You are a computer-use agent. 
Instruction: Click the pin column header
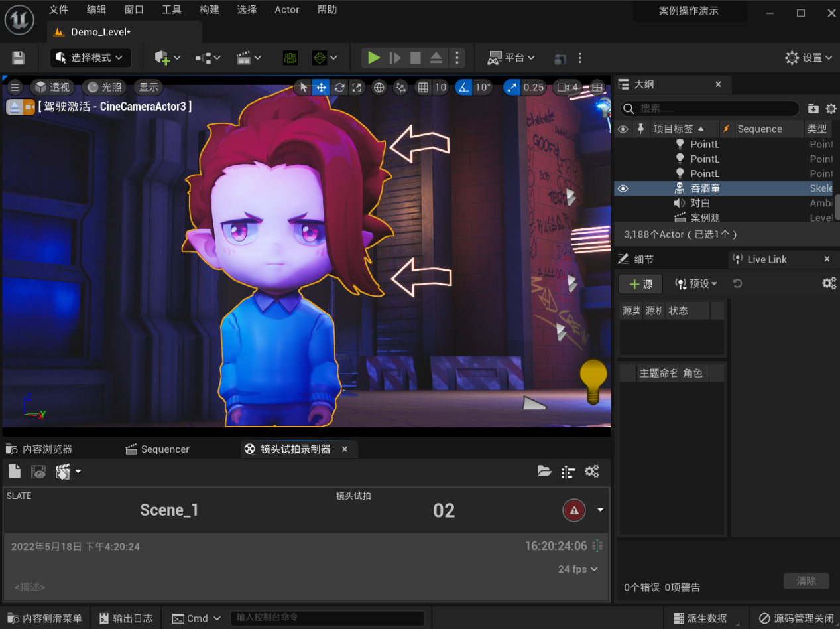click(x=640, y=129)
